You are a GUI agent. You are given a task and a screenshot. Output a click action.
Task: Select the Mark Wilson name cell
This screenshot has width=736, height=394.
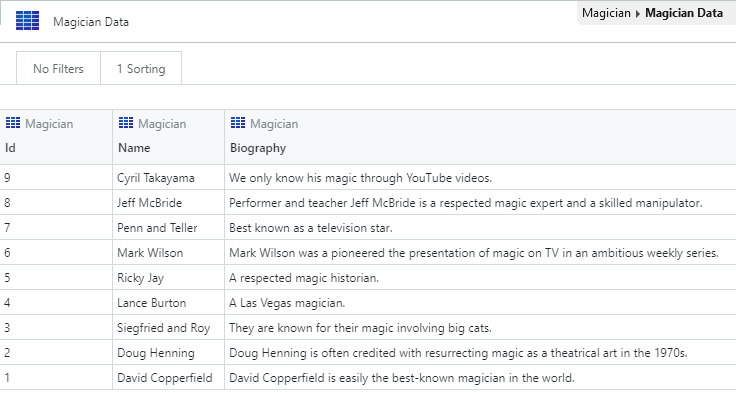169,253
